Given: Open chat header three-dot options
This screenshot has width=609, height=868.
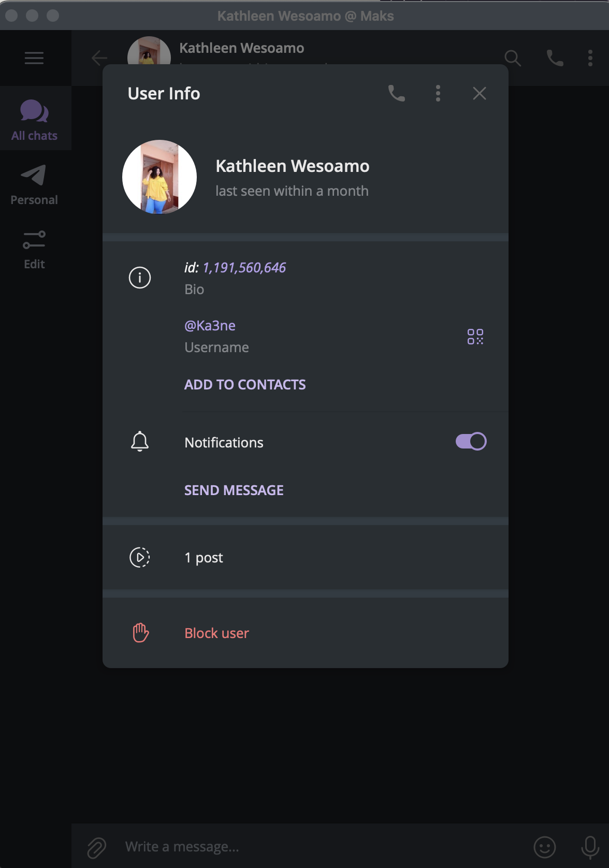Looking at the screenshot, I should click(590, 58).
